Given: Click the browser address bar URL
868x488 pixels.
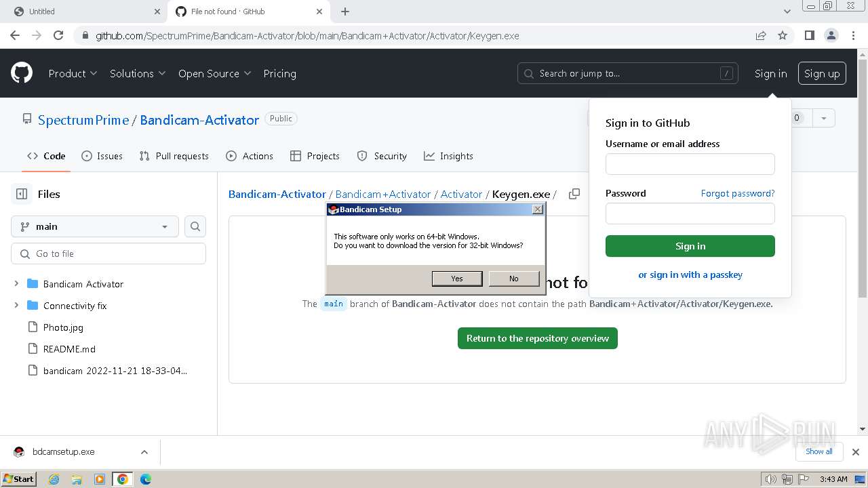Looking at the screenshot, I should coord(307,35).
